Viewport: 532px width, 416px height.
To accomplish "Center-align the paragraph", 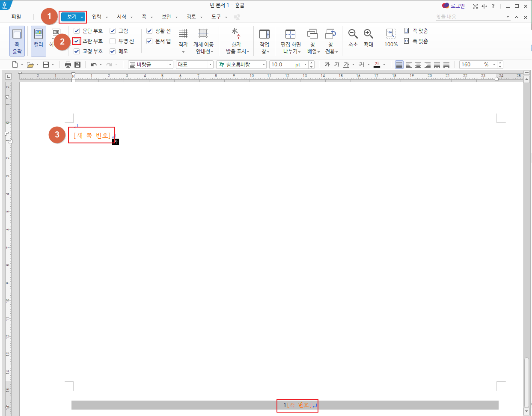I will pos(418,65).
